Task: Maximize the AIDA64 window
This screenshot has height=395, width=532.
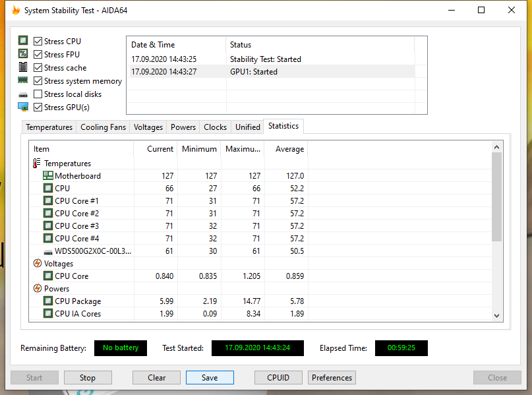Action: click(481, 10)
